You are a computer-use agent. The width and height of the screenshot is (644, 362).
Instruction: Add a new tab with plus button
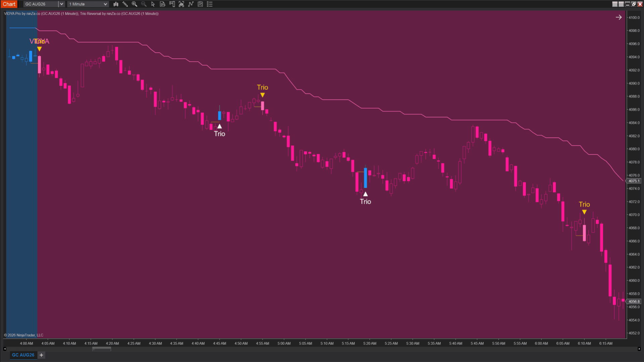[41, 355]
